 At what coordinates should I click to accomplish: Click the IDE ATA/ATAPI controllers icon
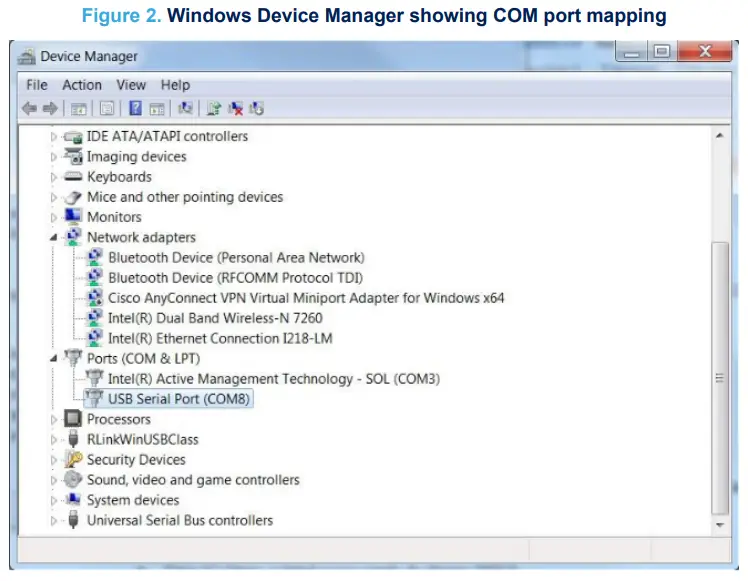tap(73, 137)
